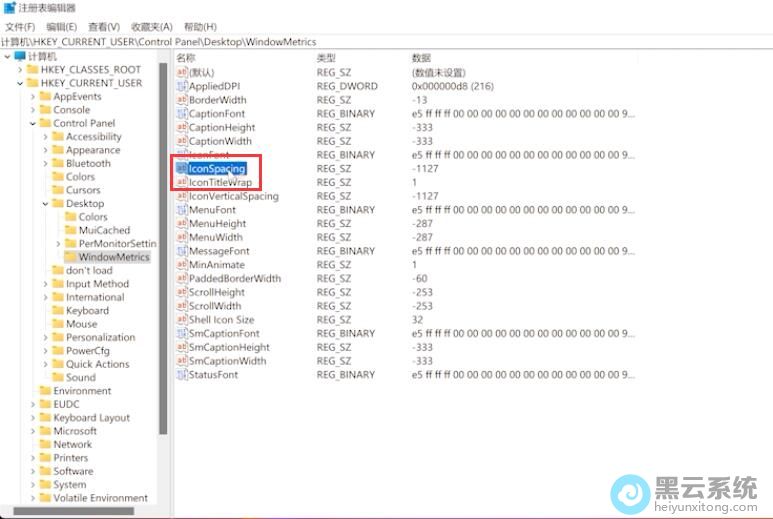Click the AppliedDPI DWORD value icon
Screen dimensions: 773x519
click(182, 86)
